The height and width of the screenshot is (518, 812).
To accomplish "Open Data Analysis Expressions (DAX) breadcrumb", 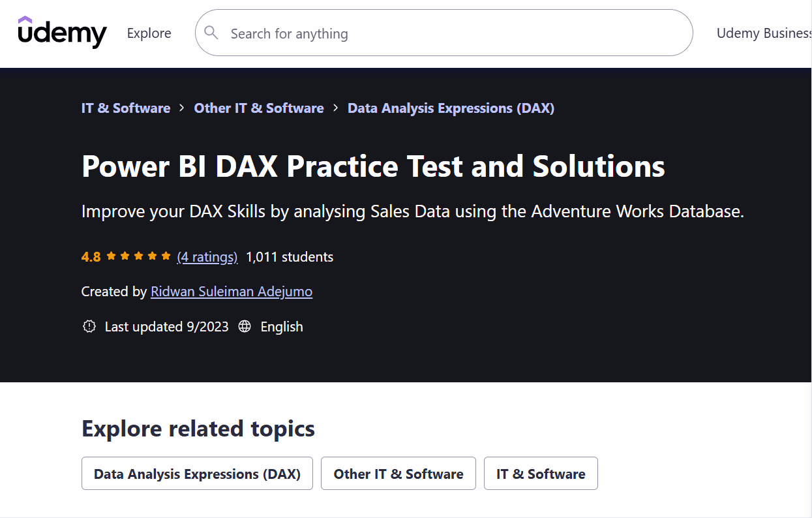I will (x=451, y=108).
